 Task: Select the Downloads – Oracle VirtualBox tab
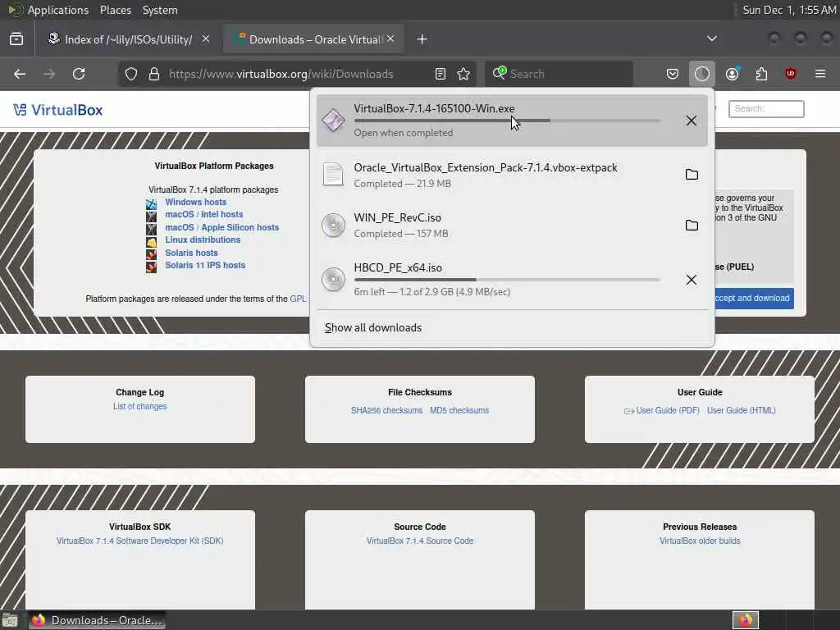[x=313, y=39]
